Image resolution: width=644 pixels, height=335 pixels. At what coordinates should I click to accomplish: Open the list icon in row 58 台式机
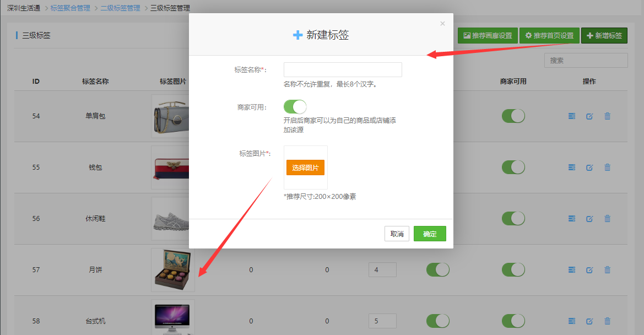coord(571,321)
